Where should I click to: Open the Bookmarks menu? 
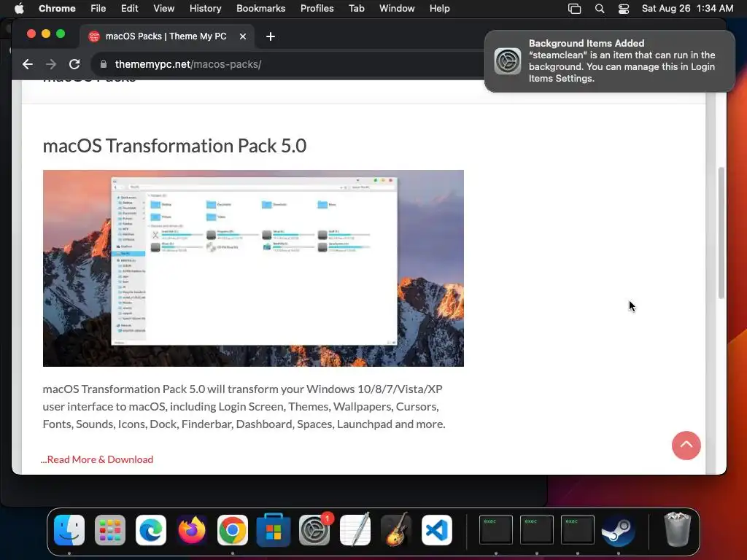tap(261, 9)
